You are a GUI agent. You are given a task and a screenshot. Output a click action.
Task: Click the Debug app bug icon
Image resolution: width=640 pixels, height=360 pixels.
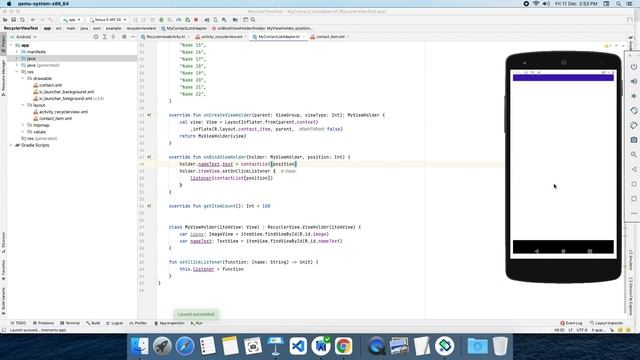tap(161, 20)
